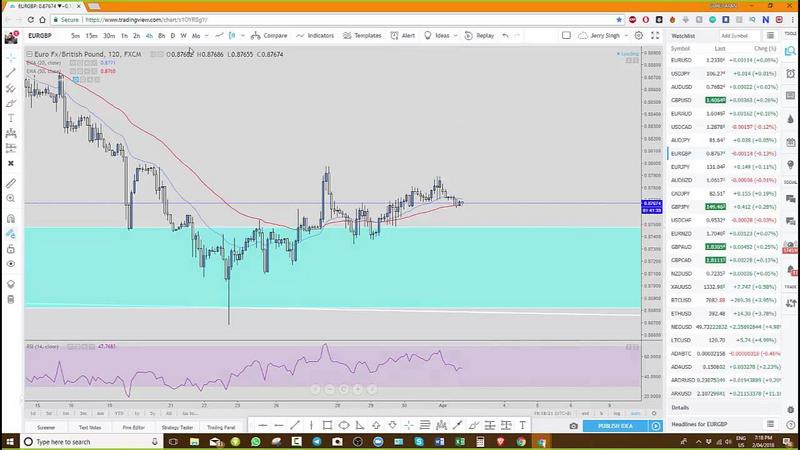Open the watchlist list menu icon

pos(770,35)
